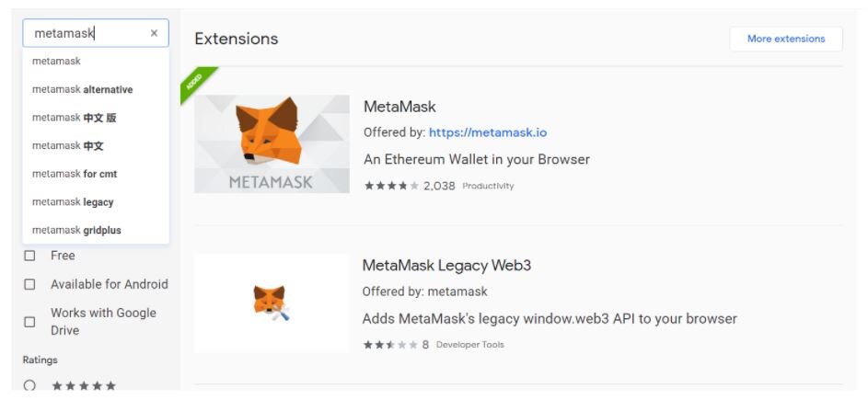Open MetaMask Legacy Web3 title
868x400 pixels.
pyautogui.click(x=446, y=266)
